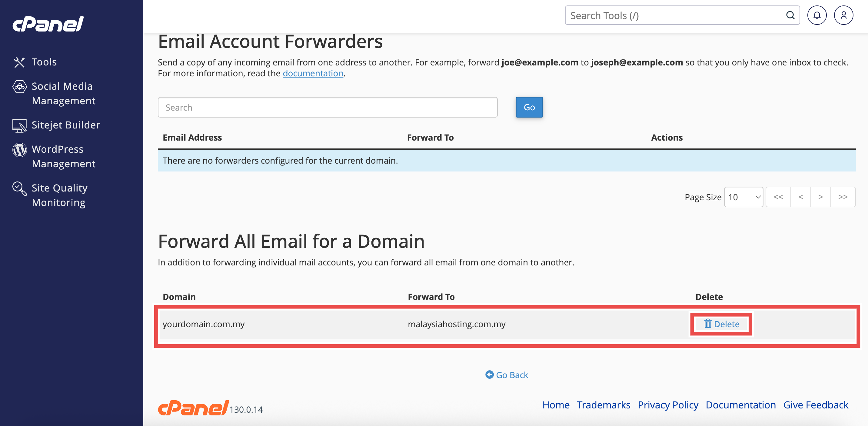Viewport: 868px width, 426px height.
Task: Open the Privacy Policy footer link
Action: click(668, 405)
